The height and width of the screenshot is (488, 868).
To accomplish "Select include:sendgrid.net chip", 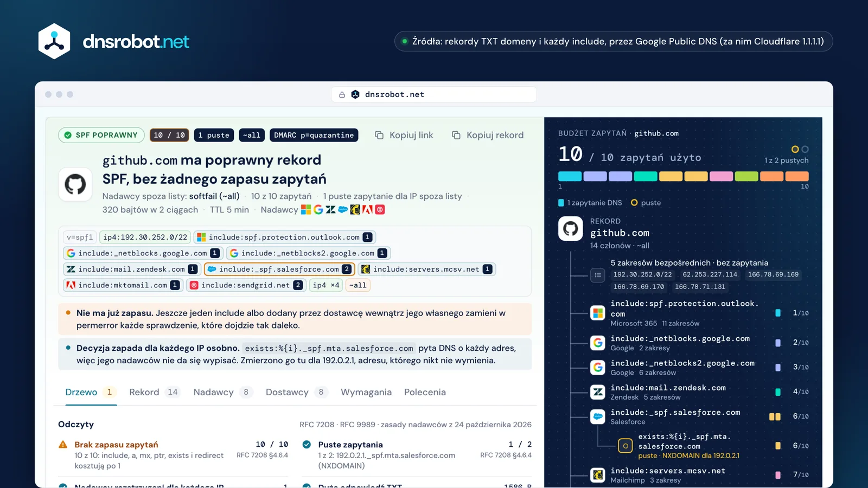I will tap(246, 285).
